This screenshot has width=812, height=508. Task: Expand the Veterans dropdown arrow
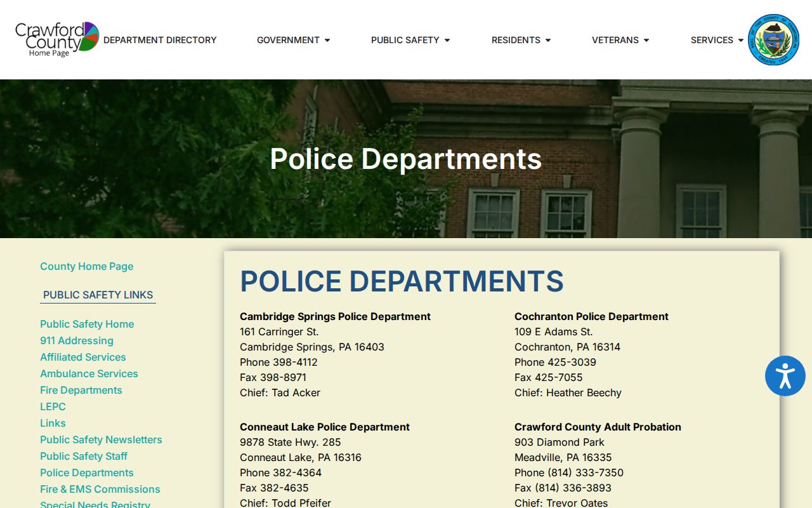[x=646, y=40]
